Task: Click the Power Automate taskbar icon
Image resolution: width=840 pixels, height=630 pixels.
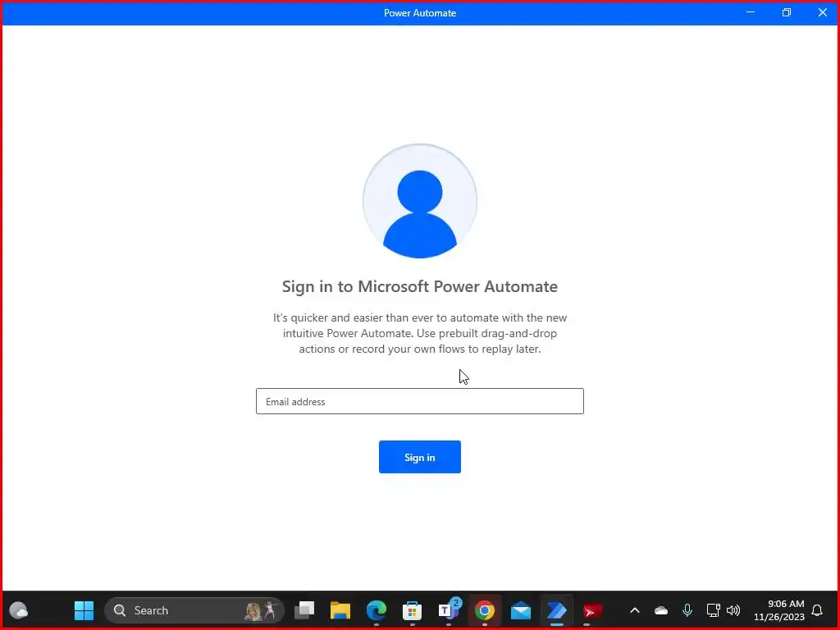Action: (x=557, y=610)
